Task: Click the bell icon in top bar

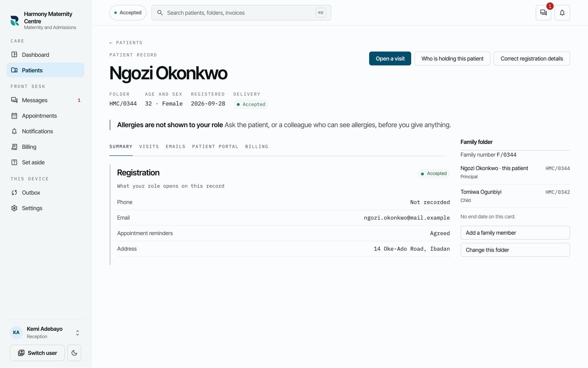Action: pos(562,13)
